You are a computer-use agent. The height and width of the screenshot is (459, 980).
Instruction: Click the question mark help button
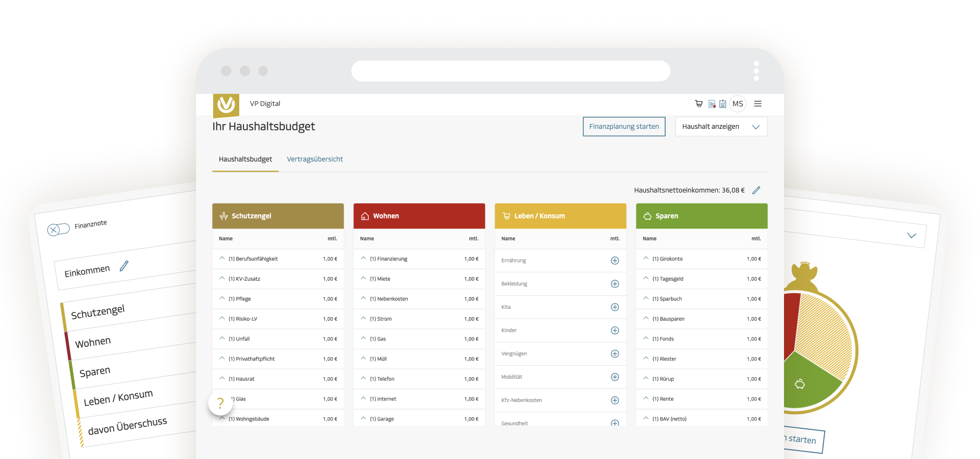click(220, 403)
